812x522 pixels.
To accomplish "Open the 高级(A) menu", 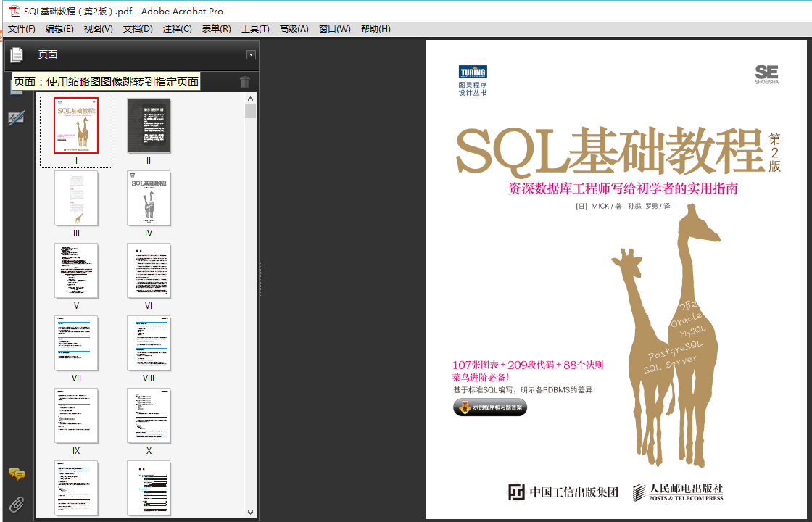I will (x=294, y=29).
